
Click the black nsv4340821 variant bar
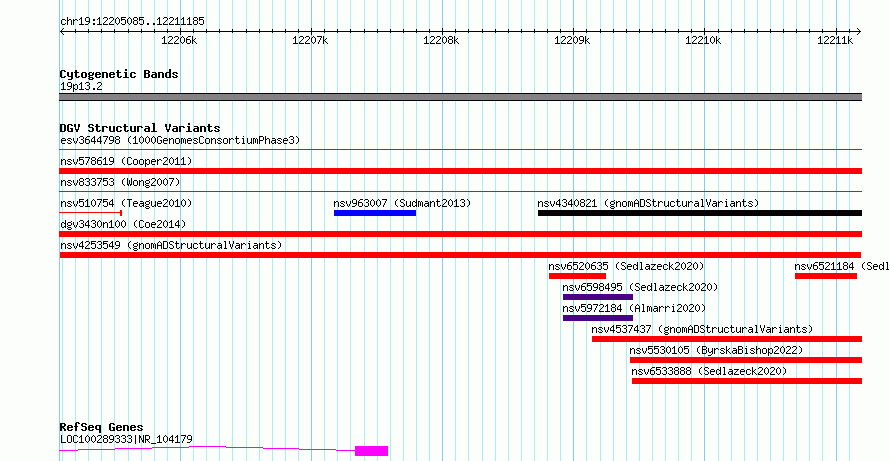click(x=700, y=213)
